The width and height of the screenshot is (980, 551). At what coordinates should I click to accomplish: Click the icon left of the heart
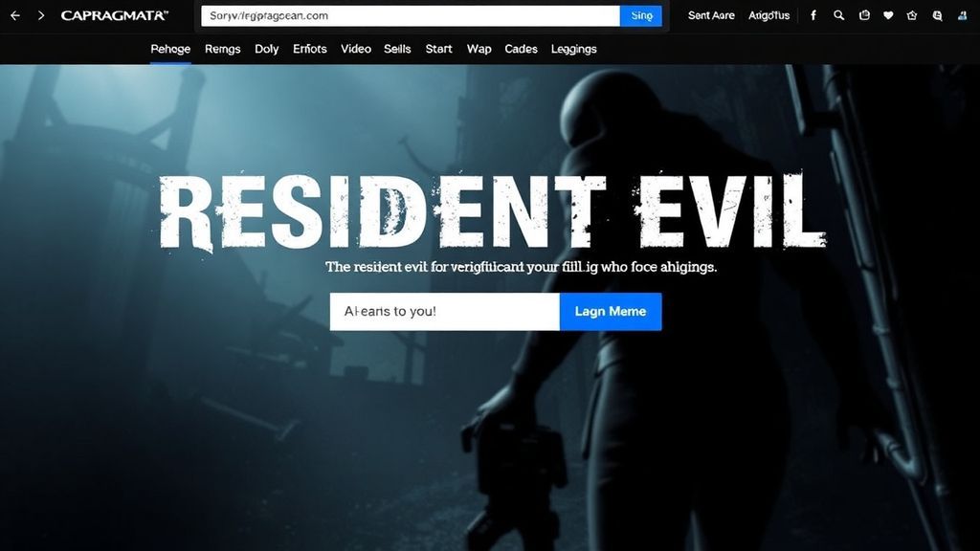(x=864, y=15)
